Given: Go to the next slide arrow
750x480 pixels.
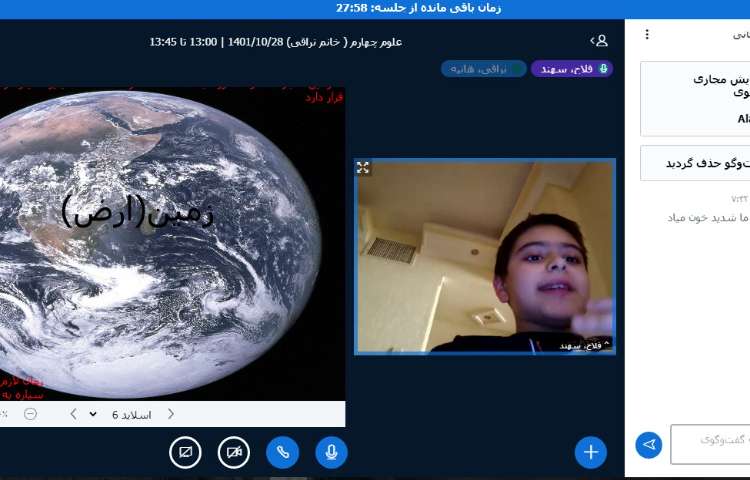Looking at the screenshot, I should 73,414.
